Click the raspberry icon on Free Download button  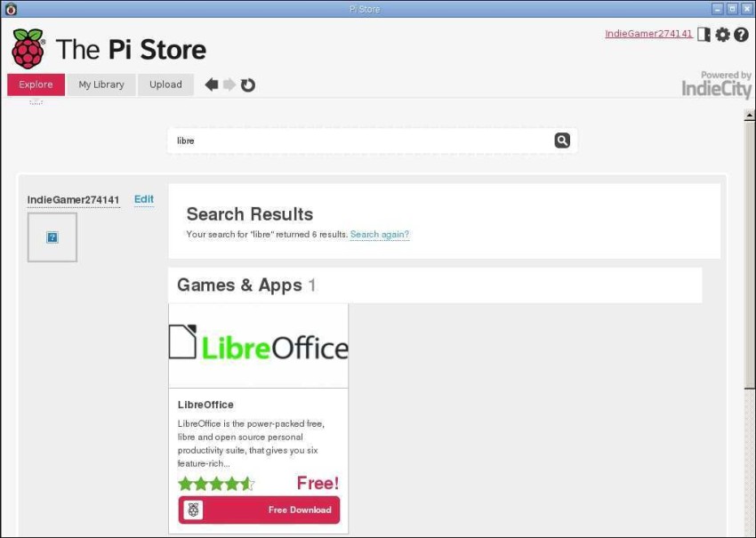tap(193, 510)
